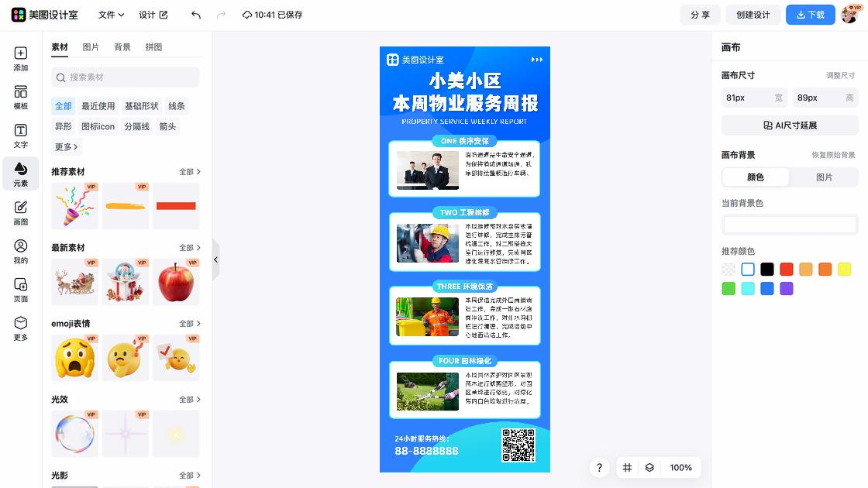Expand the 更多 category filters
This screenshot has width=868, height=488.
click(66, 147)
